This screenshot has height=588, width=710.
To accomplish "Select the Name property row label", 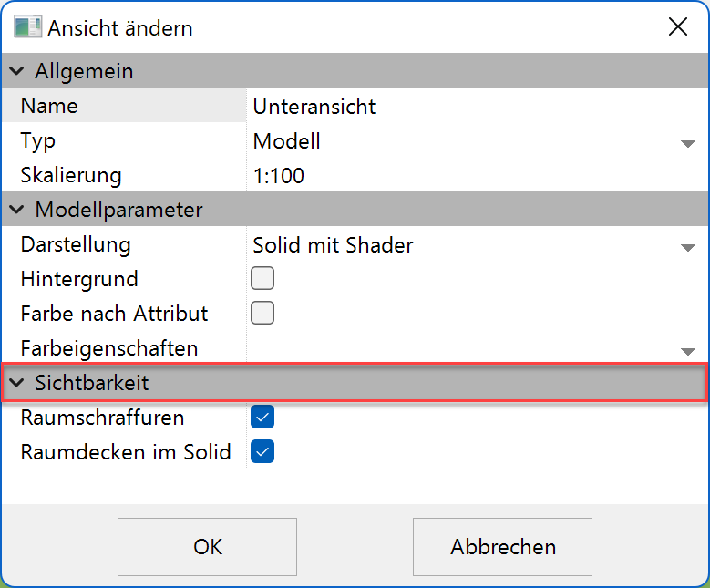I will pyautogui.click(x=49, y=106).
